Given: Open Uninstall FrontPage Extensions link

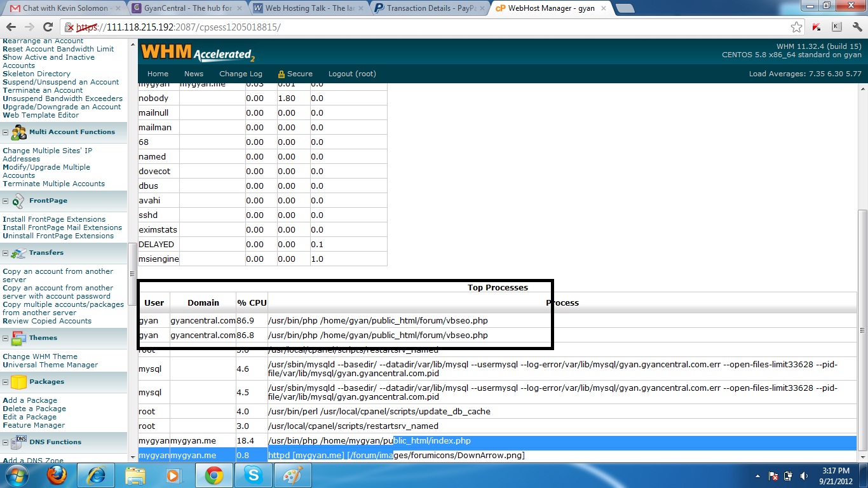Looking at the screenshot, I should point(58,236).
